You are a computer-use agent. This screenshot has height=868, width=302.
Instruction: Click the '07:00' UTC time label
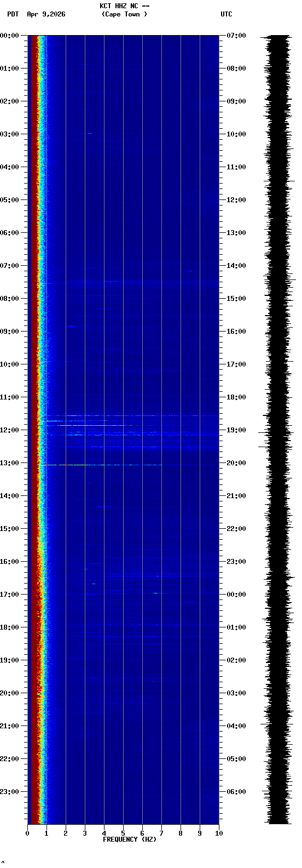pos(236,36)
